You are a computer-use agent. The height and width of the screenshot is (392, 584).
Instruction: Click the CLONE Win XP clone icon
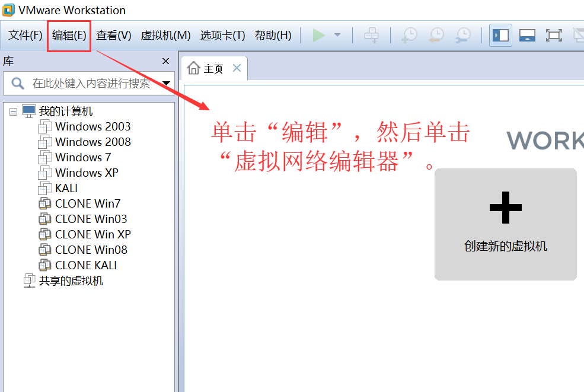tap(45, 234)
